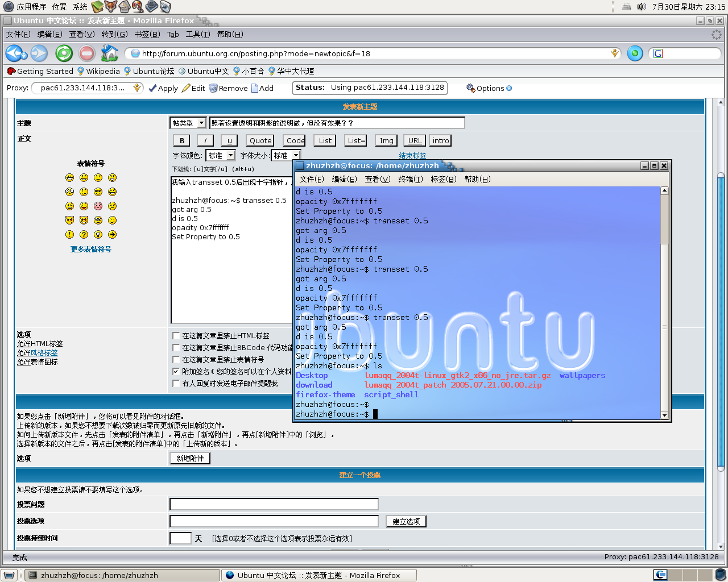The width and height of the screenshot is (728, 582).
Task: Open proxy Options gear button
Action: point(485,88)
